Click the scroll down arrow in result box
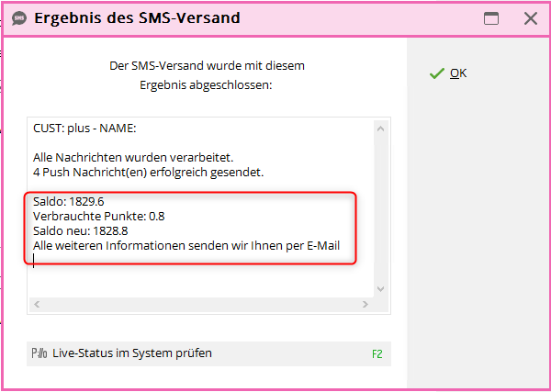 tap(380, 289)
